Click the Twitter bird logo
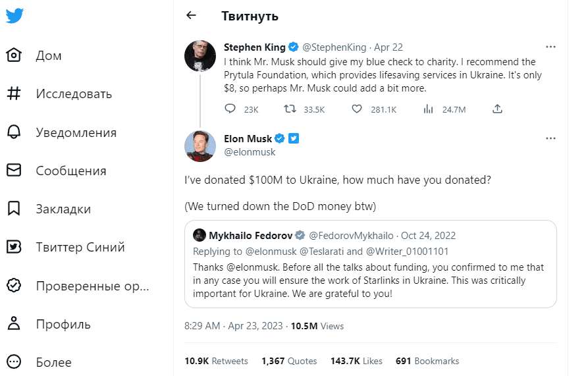Viewport: 588px width, 376px height. (14, 16)
